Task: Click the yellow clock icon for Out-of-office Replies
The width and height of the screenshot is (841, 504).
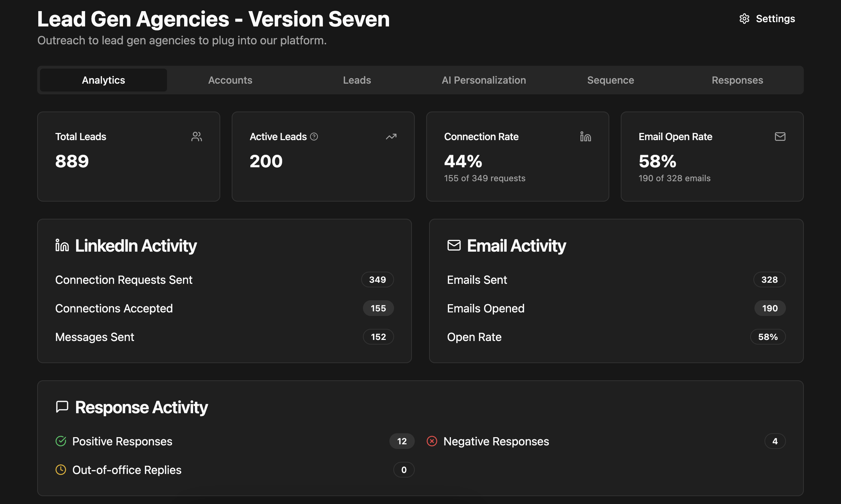Action: click(61, 470)
